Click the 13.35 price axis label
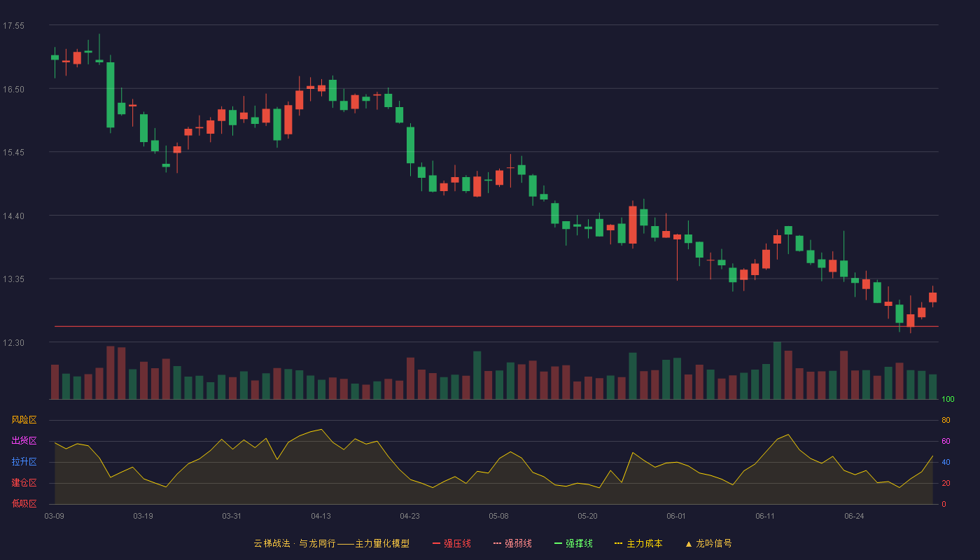This screenshot has width=980, height=560. pyautogui.click(x=13, y=279)
